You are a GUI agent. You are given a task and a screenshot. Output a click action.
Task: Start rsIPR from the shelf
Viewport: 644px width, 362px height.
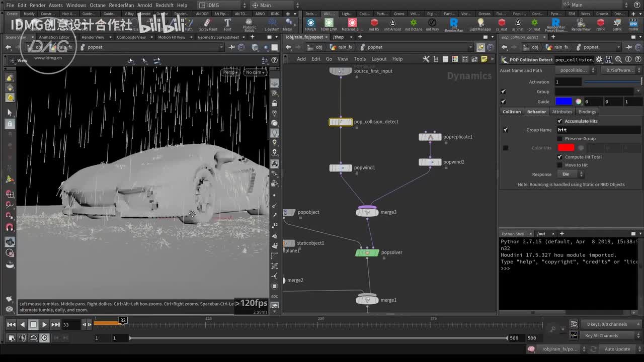(601, 24)
